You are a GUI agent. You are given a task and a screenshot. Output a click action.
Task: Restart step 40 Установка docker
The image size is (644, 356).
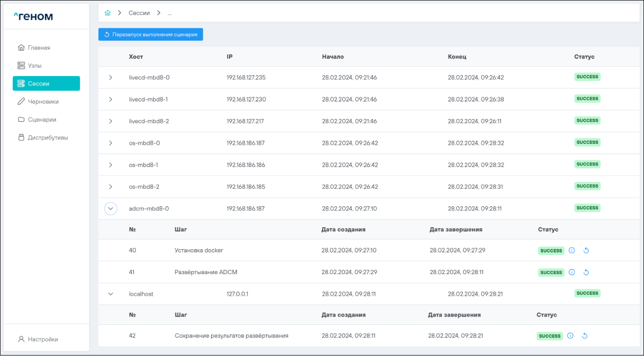[x=586, y=251]
